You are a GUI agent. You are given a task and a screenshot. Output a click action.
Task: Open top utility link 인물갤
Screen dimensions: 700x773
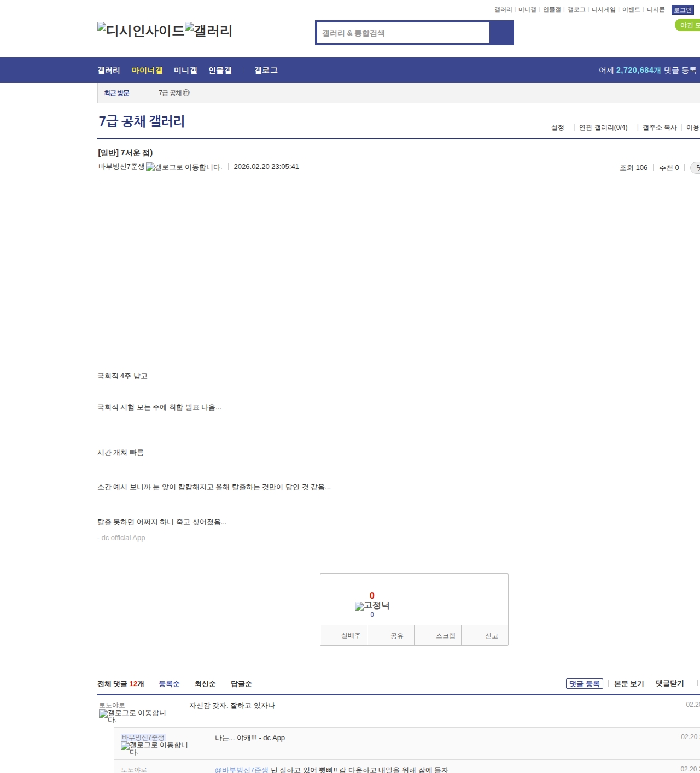point(552,10)
